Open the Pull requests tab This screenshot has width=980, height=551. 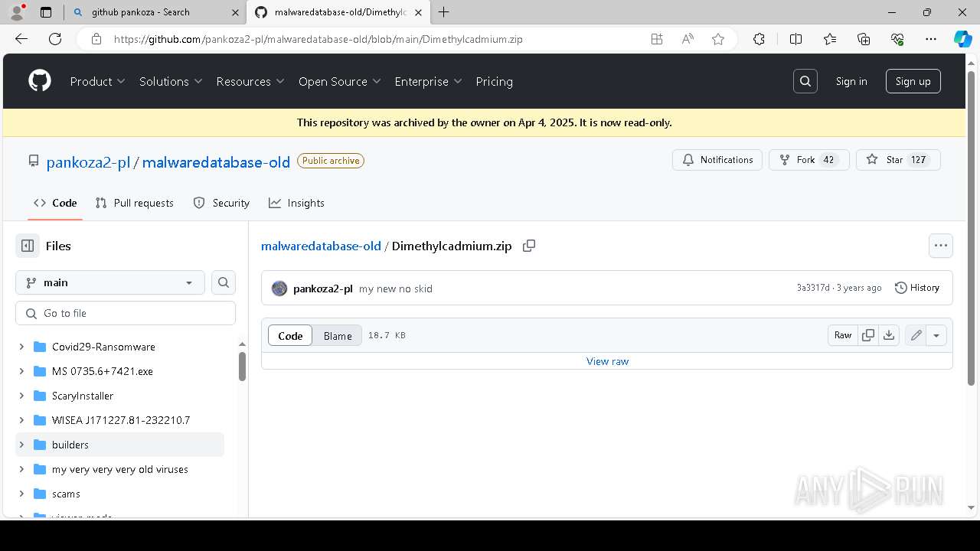pos(135,203)
